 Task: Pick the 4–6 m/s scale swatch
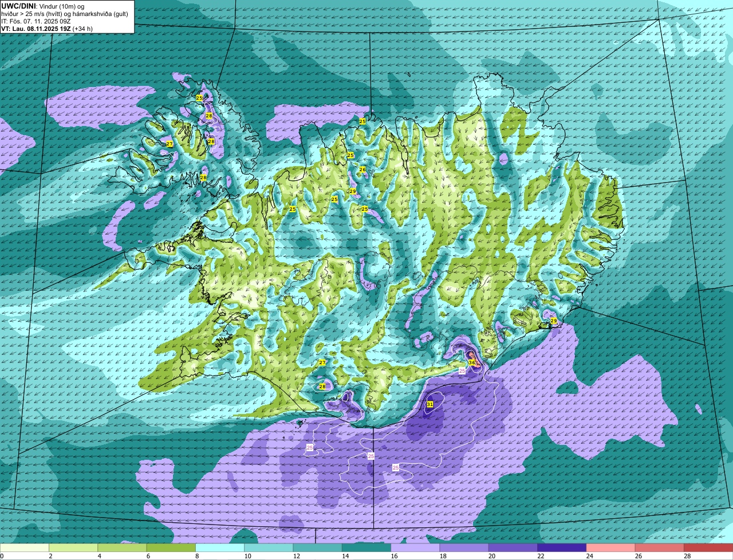point(122,548)
